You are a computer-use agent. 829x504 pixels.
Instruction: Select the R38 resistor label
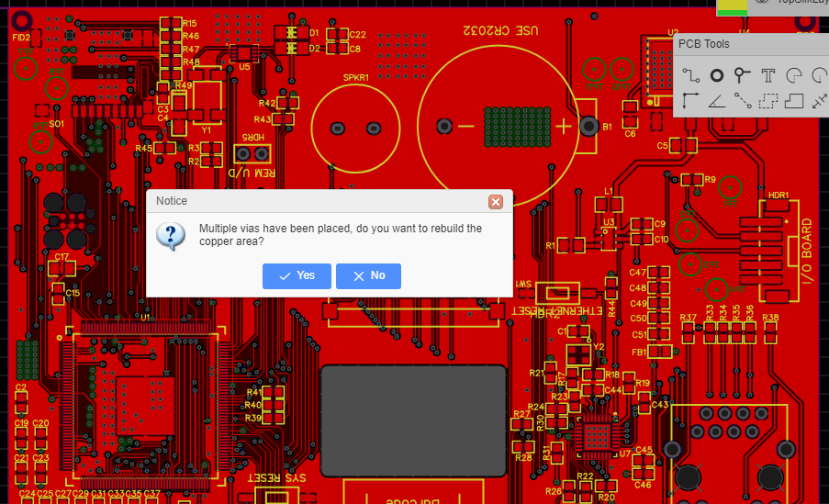click(770, 318)
